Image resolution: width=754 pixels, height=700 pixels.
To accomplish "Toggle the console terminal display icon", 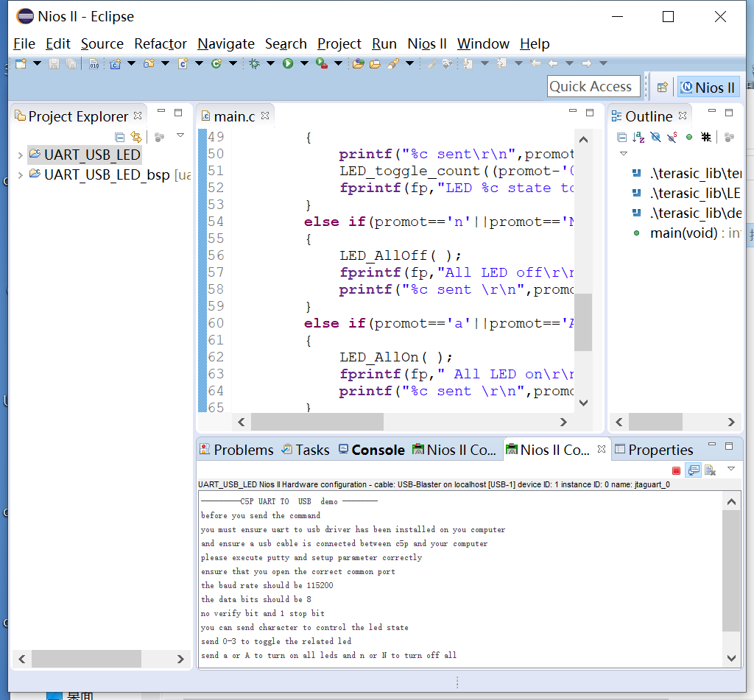I will (x=694, y=470).
